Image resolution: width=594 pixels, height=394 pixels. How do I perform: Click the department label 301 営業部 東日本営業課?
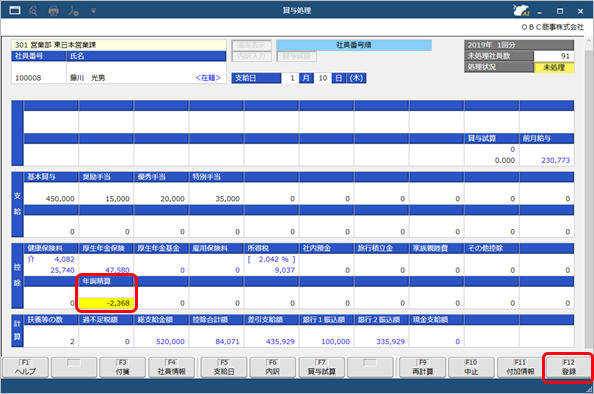coord(55,45)
